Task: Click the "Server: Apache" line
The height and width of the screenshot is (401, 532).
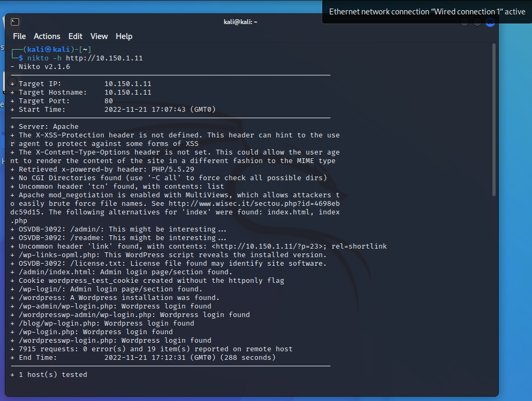Action: pyautogui.click(x=44, y=126)
